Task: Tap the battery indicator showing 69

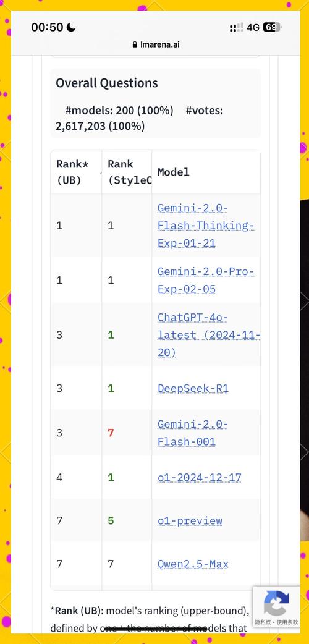Action: tap(272, 28)
